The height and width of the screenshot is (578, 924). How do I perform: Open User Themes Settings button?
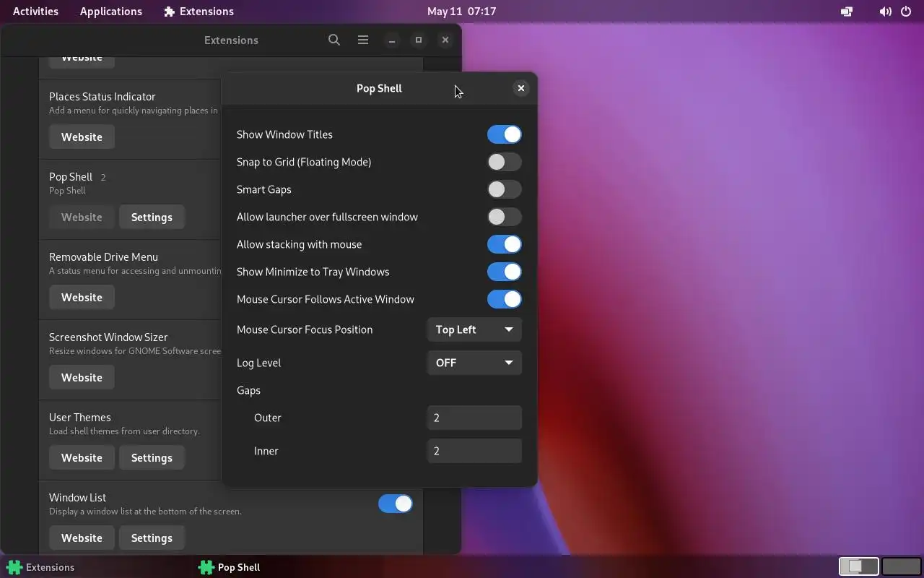(152, 457)
